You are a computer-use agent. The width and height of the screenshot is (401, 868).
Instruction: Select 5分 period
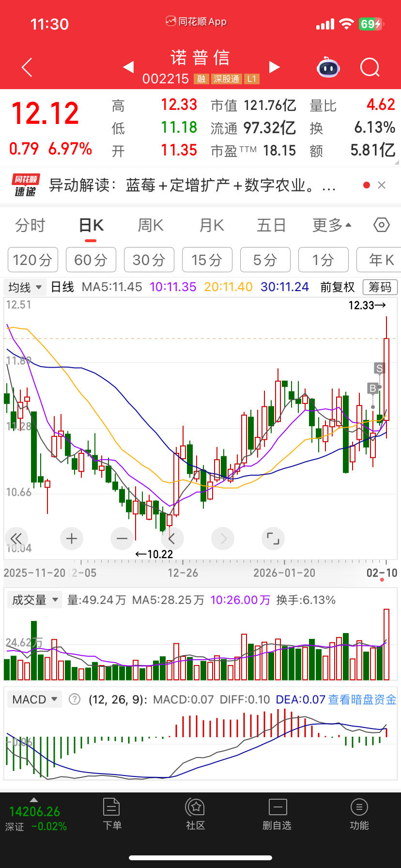pos(265,260)
